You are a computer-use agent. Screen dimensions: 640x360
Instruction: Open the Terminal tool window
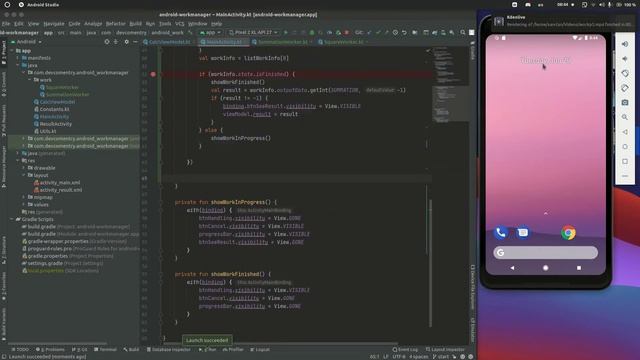[105, 349]
